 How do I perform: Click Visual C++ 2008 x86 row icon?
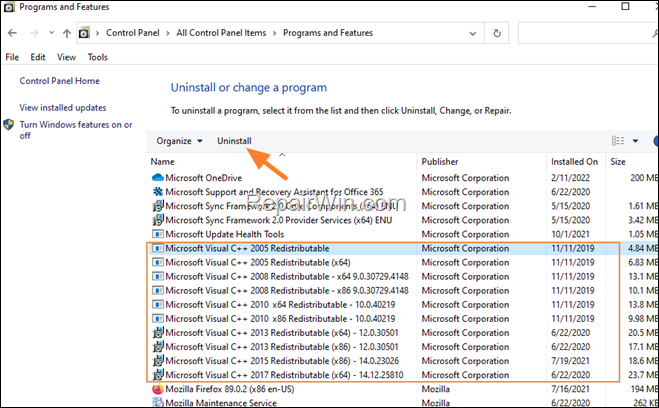coord(158,290)
